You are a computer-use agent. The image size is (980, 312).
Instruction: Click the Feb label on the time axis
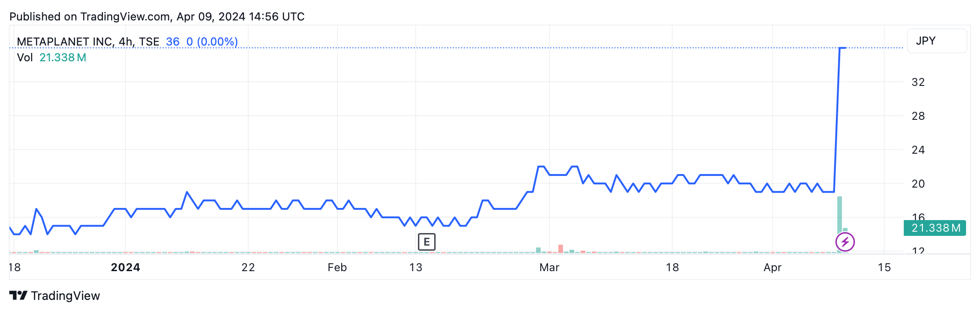point(337,267)
